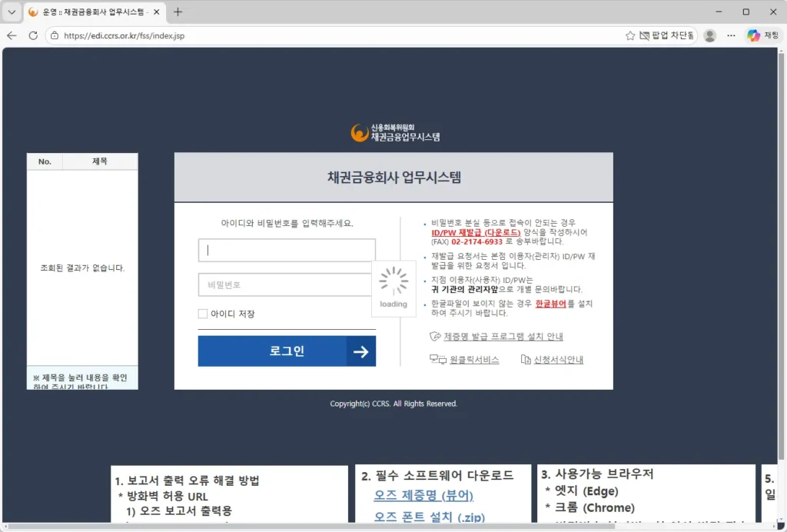787x532 pixels.
Task: Enable the 아이디 저장 checkbox
Action: click(x=203, y=314)
